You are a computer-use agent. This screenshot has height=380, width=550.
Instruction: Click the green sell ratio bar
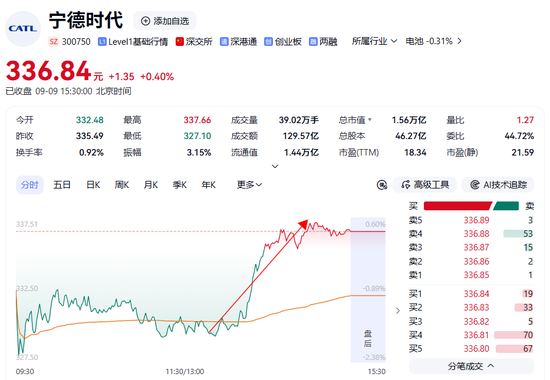coord(506,206)
